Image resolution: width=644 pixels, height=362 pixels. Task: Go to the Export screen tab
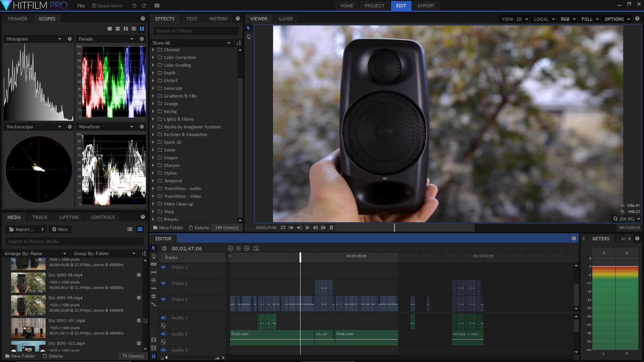(x=426, y=5)
